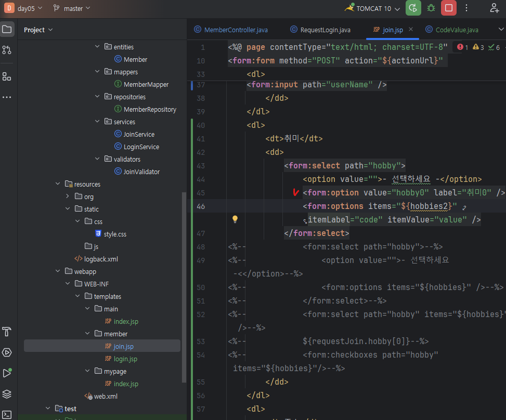Open the Terminal tool window icon

[x=7, y=414]
